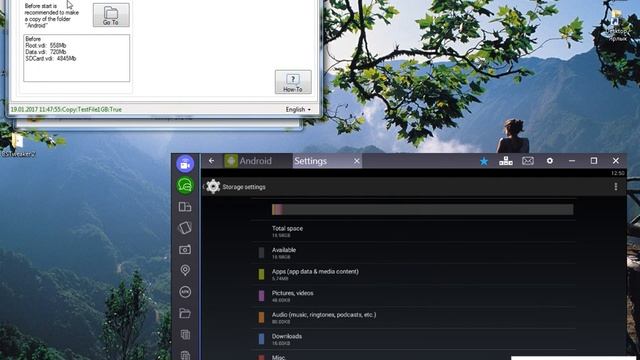Open BlueStacks TV camera icon in sidebar
This screenshot has width=640, height=360.
185,164
